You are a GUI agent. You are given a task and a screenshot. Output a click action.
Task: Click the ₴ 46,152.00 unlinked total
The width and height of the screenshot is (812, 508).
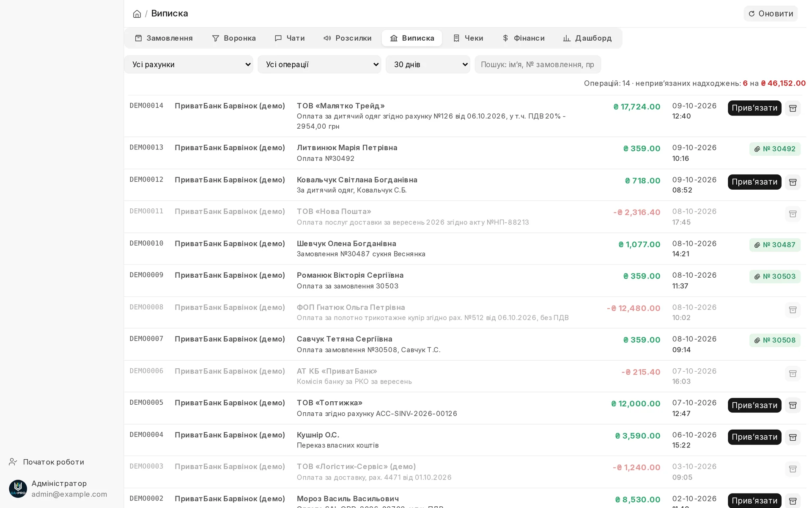tap(783, 83)
